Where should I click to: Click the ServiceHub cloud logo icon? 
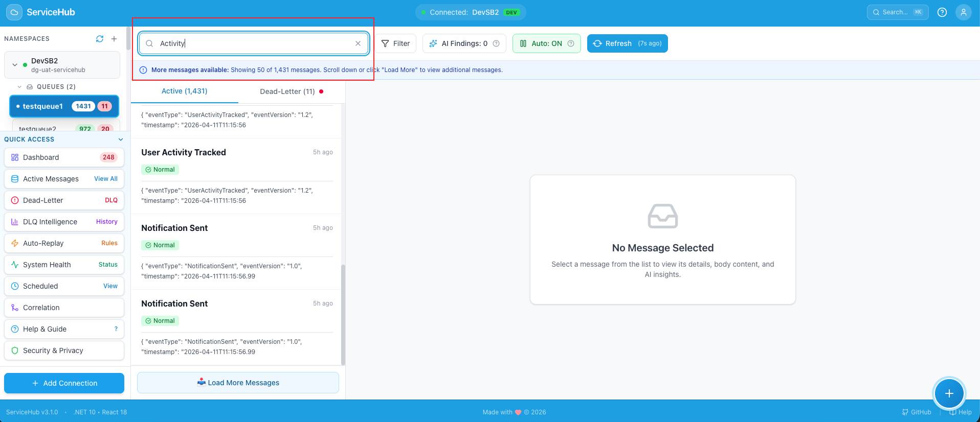click(14, 12)
